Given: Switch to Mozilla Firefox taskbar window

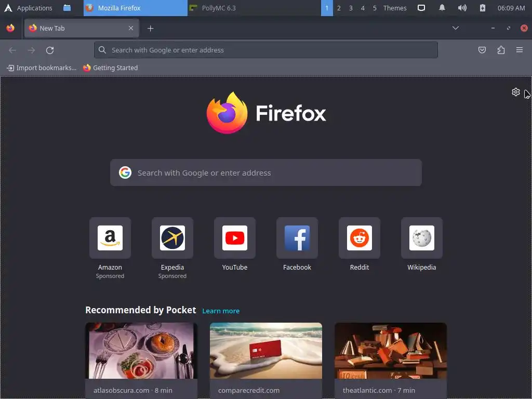Looking at the screenshot, I should (136, 8).
